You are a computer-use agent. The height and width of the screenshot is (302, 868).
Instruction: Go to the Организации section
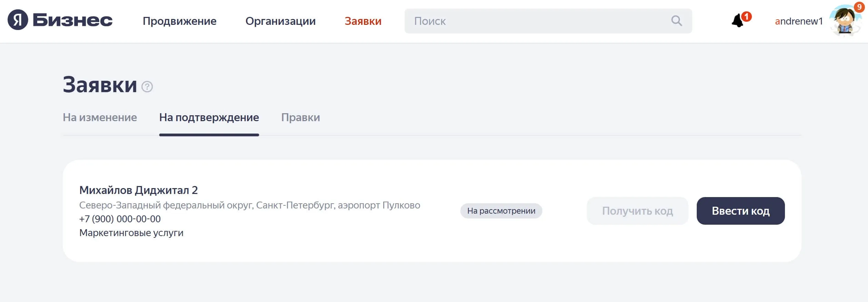[x=280, y=21]
